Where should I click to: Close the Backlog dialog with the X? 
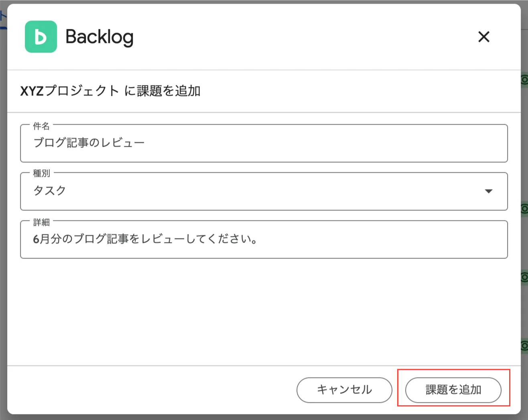484,37
